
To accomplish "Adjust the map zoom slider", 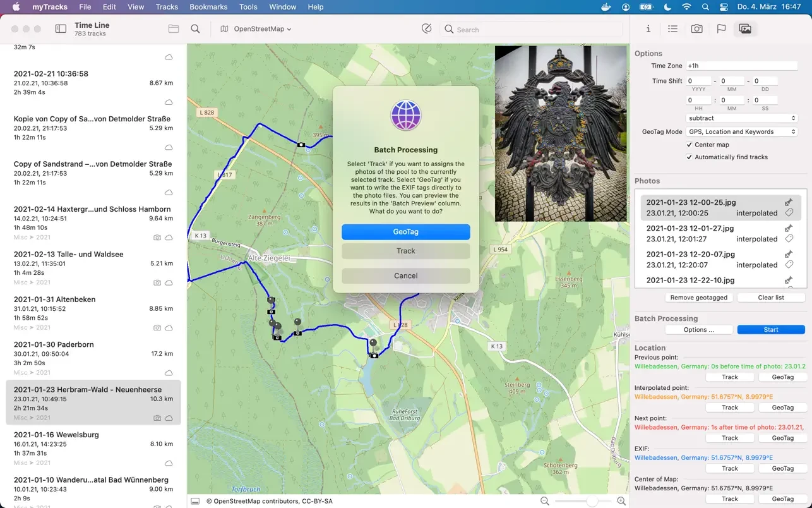I will click(x=592, y=501).
